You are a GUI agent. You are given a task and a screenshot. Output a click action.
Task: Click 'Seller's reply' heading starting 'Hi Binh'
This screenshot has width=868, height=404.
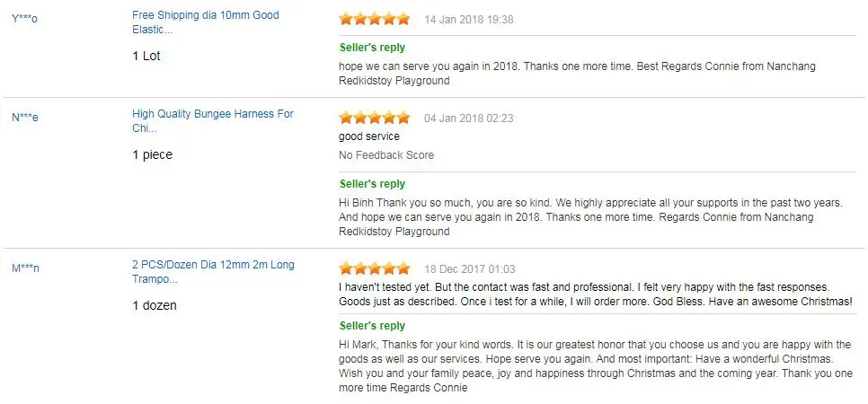[x=372, y=184]
